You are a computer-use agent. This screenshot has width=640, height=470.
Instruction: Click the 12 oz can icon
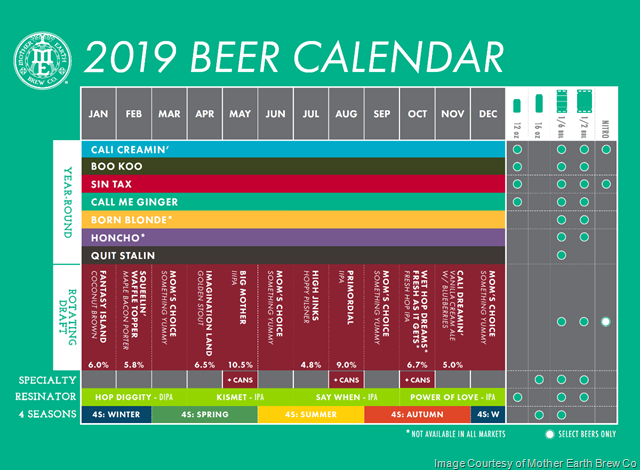pyautogui.click(x=517, y=105)
